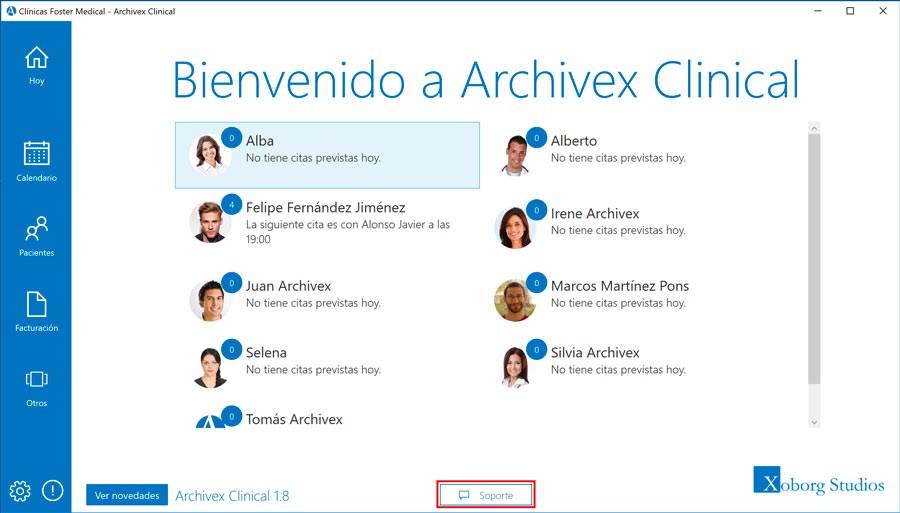Open the Facturación section
This screenshot has width=900, height=513.
[x=36, y=312]
